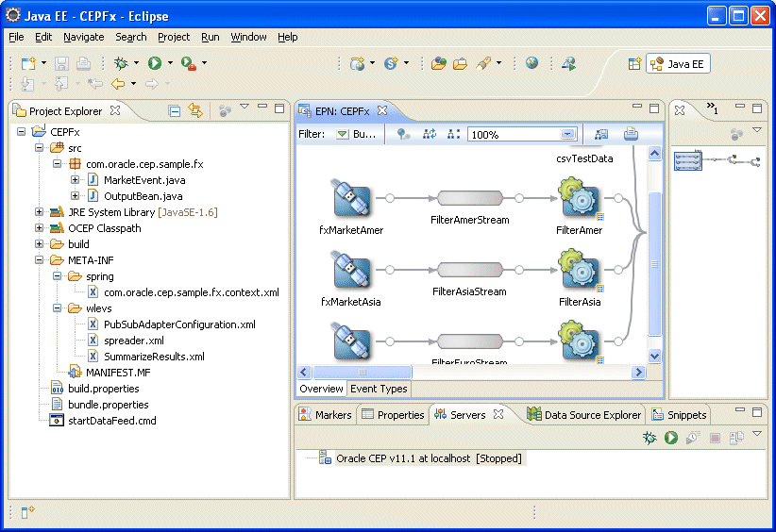Open the Project menu
This screenshot has width=776, height=532.
(x=174, y=37)
